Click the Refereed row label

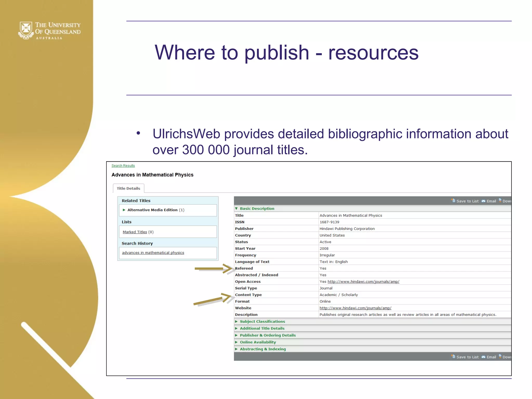point(244,268)
